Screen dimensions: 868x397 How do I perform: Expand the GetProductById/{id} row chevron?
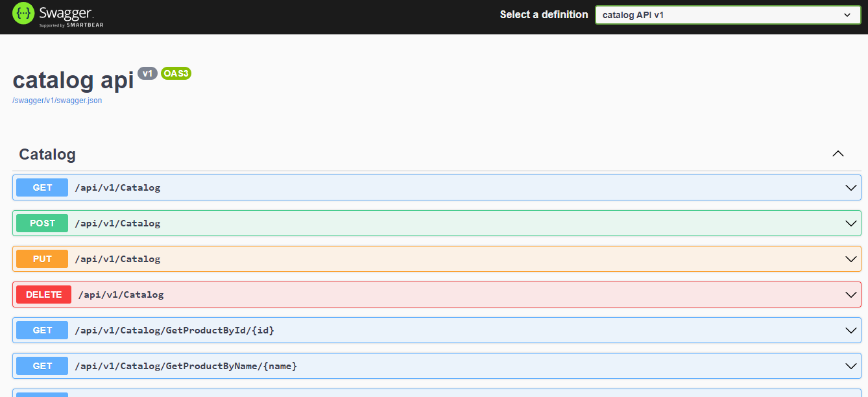click(851, 330)
